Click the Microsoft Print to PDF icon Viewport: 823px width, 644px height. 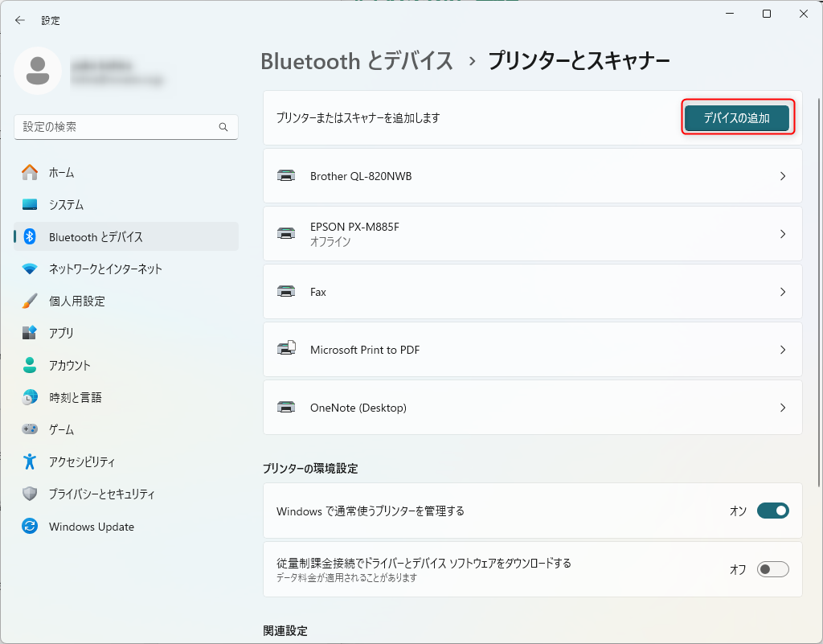click(287, 348)
